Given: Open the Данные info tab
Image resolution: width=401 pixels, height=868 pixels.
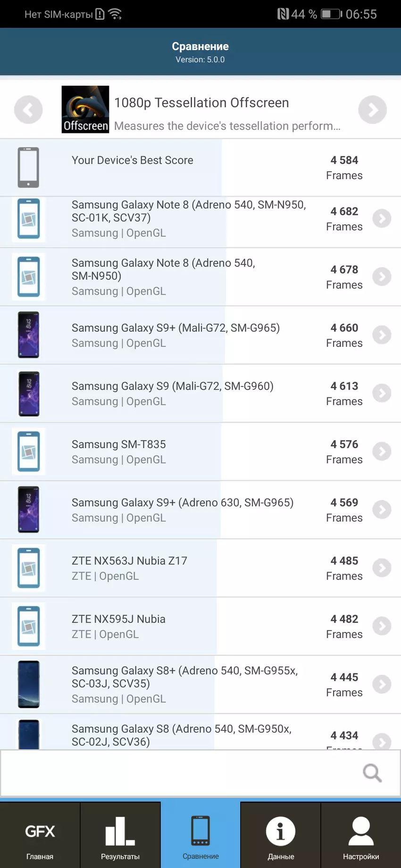Looking at the screenshot, I should [x=281, y=836].
